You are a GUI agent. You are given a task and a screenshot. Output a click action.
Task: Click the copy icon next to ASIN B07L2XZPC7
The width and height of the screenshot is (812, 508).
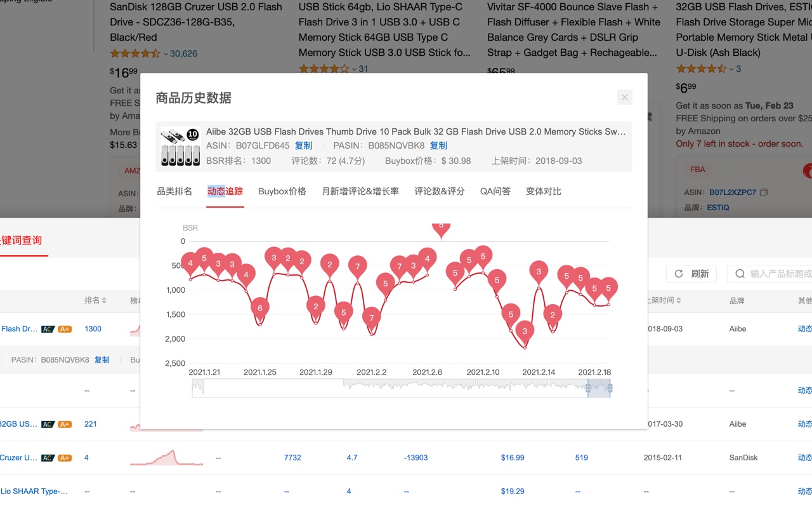pos(765,192)
